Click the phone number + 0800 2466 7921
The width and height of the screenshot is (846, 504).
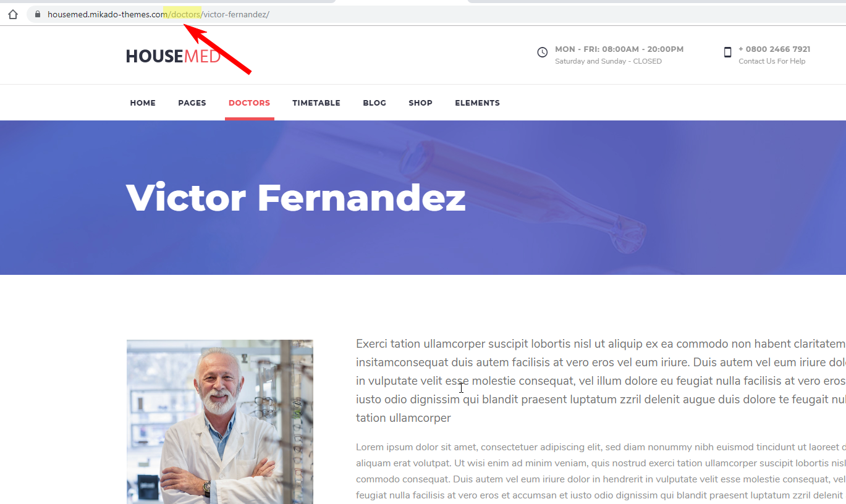tap(774, 49)
